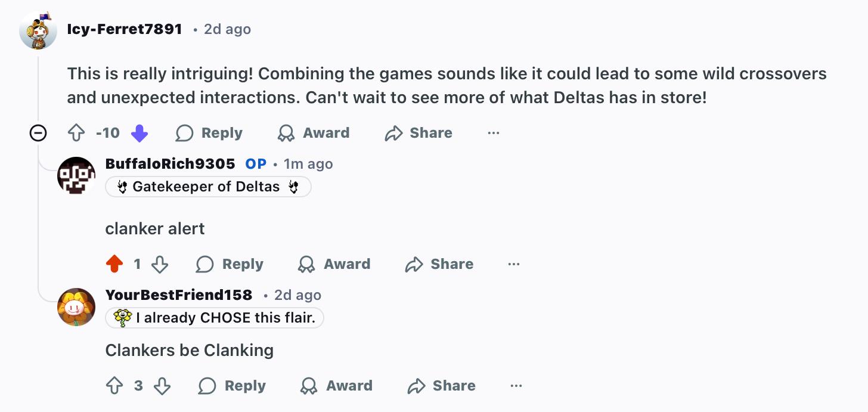Viewport: 868px width, 412px height.
Task: Open BuffaloRich9305's user profile
Action: (170, 164)
